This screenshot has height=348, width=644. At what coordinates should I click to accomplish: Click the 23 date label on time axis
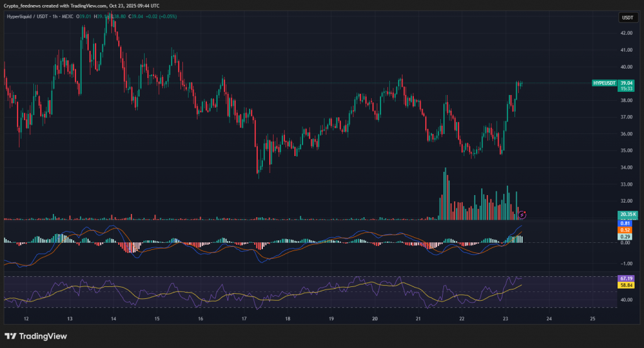505,319
